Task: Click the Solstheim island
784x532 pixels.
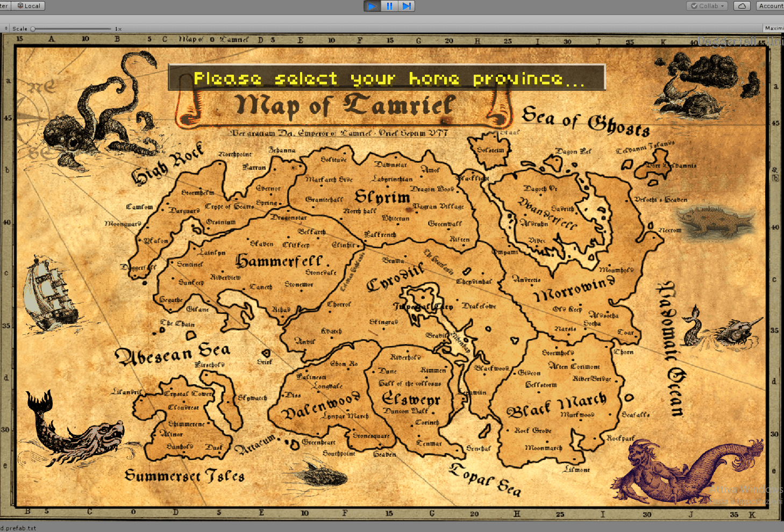Action: click(x=490, y=150)
